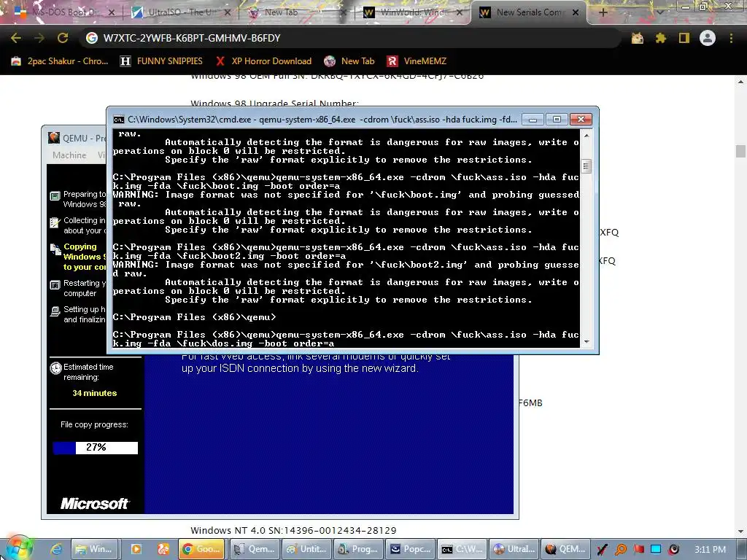This screenshot has width=747, height=560.
Task: Click the Google icon in address bar
Action: coord(92,38)
